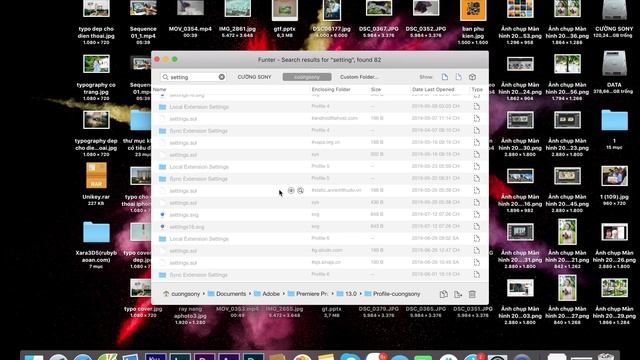The image size is (640, 360).
Task: Click folder icon of Sync Extension Settings Profile 5
Action: coord(162,179)
